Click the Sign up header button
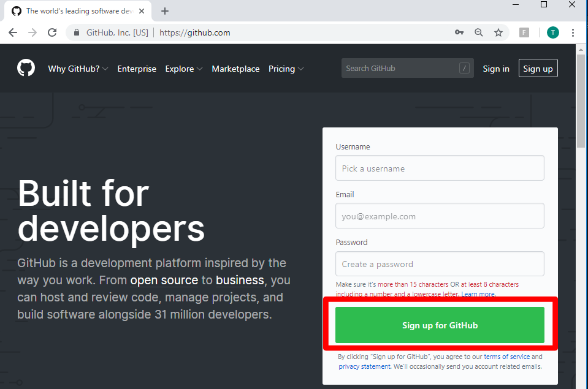Viewport: 588px width, 389px height. pos(538,68)
